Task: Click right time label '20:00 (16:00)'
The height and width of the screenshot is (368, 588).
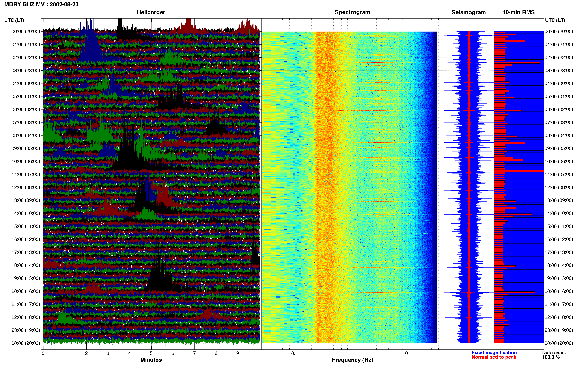Action: pyautogui.click(x=559, y=291)
